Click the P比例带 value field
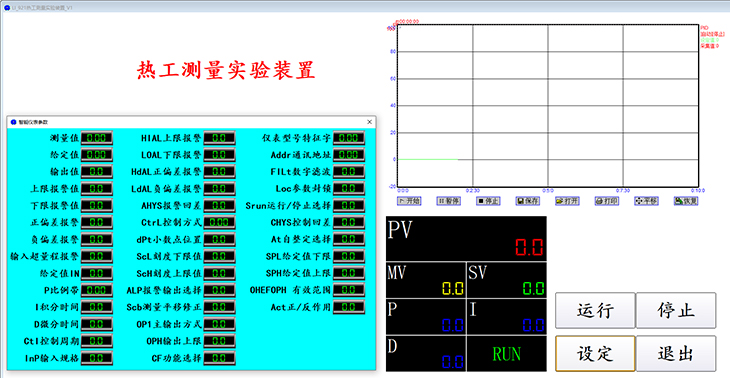 click(97, 290)
